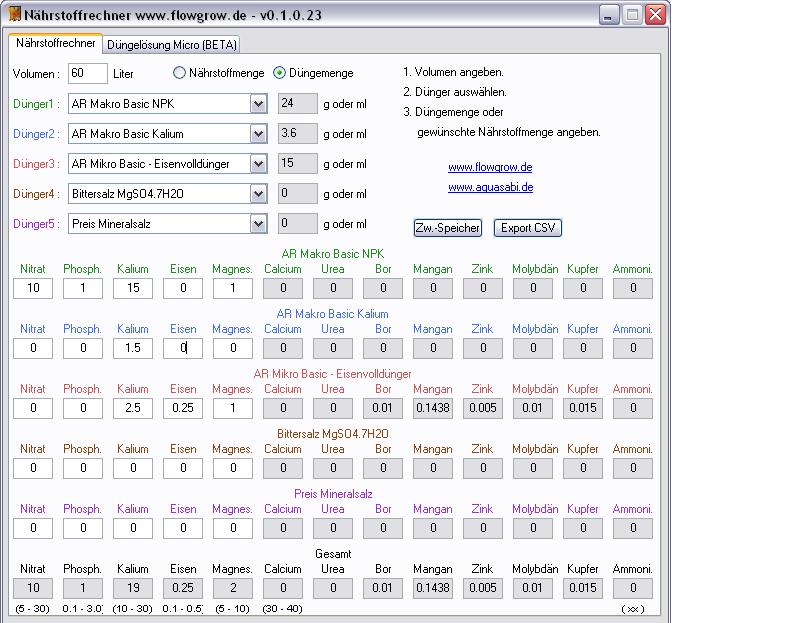
Task: Switch to the Düngelösung Micro (BETA) tab
Action: (x=172, y=45)
